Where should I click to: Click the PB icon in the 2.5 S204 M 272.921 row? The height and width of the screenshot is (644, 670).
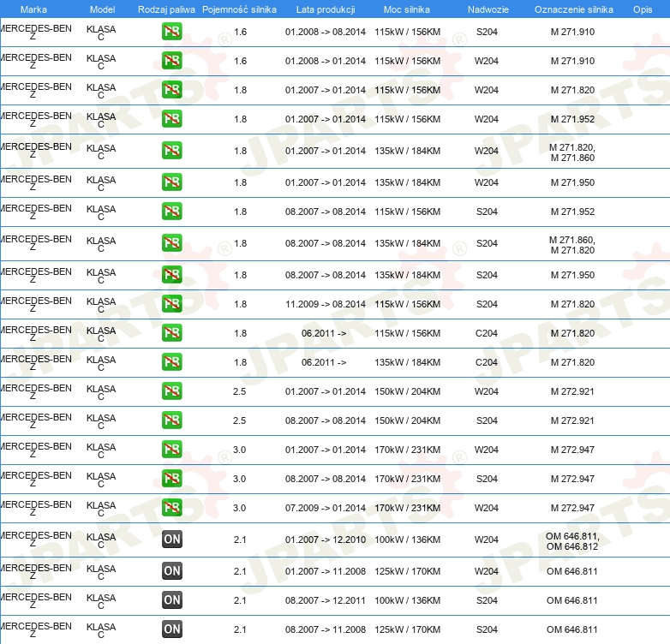pos(171,420)
